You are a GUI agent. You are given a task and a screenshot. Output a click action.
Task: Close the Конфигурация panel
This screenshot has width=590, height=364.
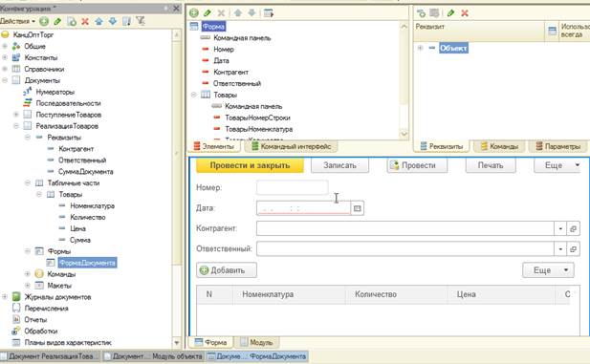click(x=176, y=9)
